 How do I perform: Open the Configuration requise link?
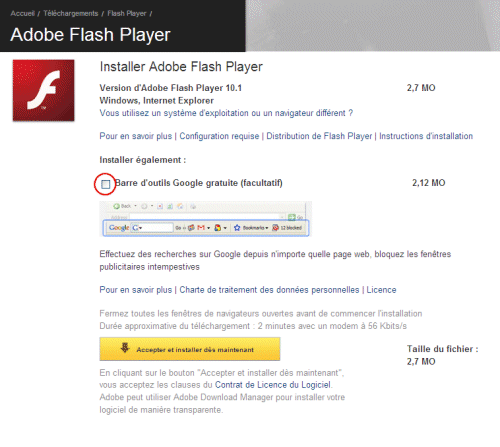coord(219,136)
